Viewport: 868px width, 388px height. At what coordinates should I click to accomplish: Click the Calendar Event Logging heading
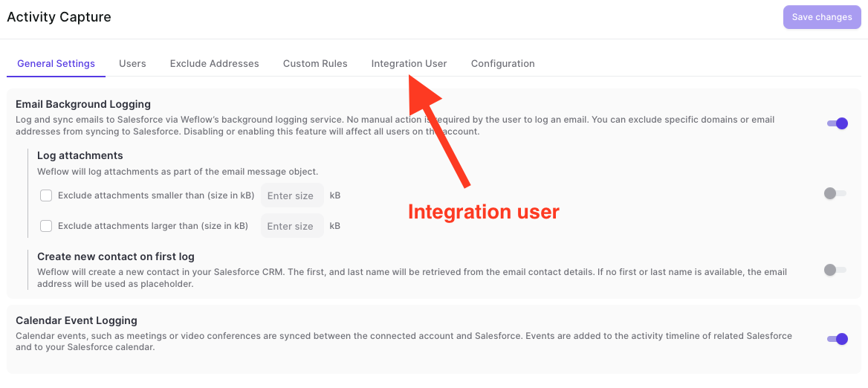(x=77, y=320)
